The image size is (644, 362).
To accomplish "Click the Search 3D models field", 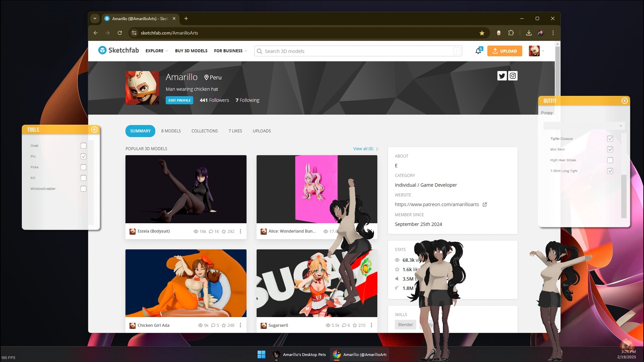I will [358, 51].
